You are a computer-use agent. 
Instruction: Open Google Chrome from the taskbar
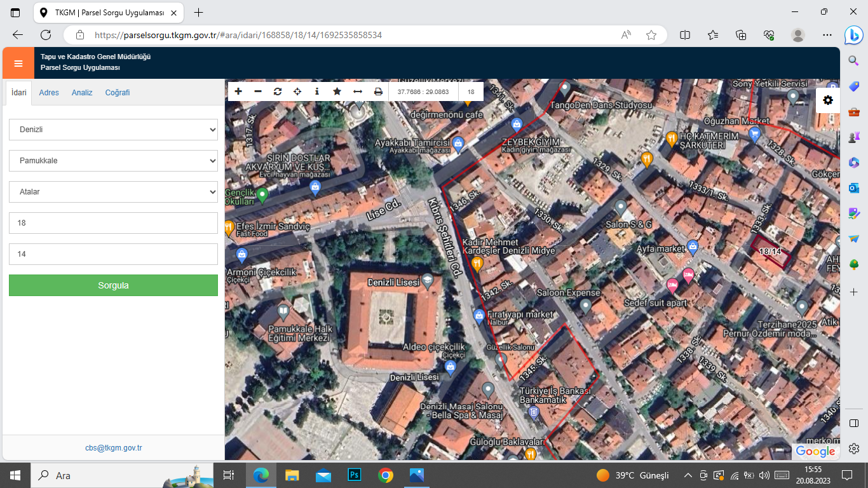click(x=386, y=475)
